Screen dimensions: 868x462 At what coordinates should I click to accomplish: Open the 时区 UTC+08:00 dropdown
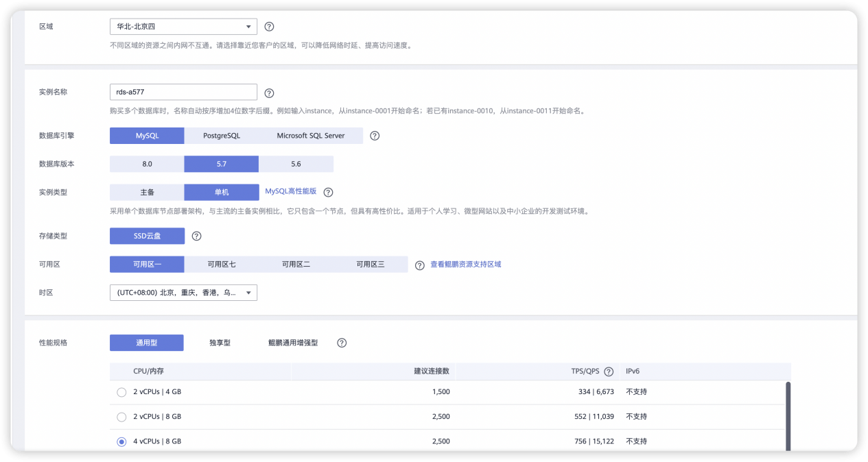[183, 293]
